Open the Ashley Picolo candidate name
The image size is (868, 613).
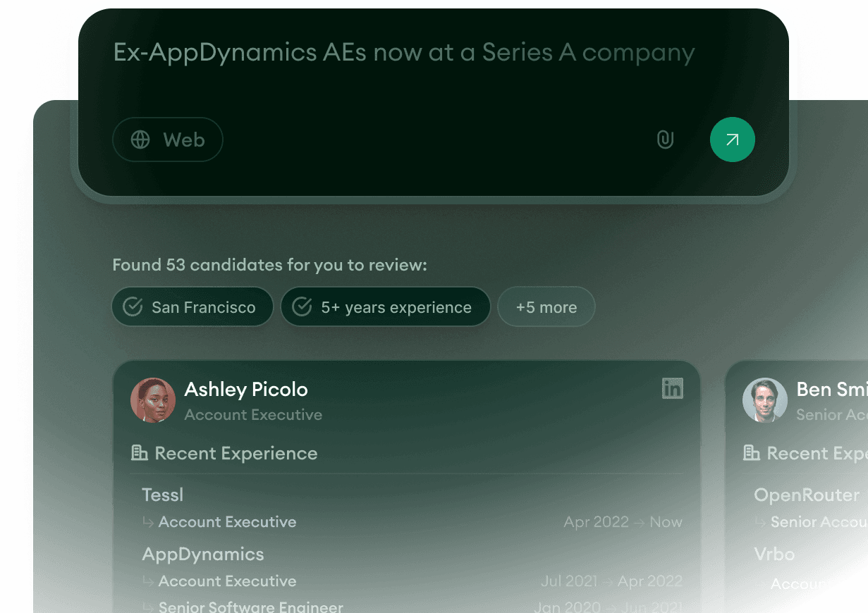(x=246, y=390)
